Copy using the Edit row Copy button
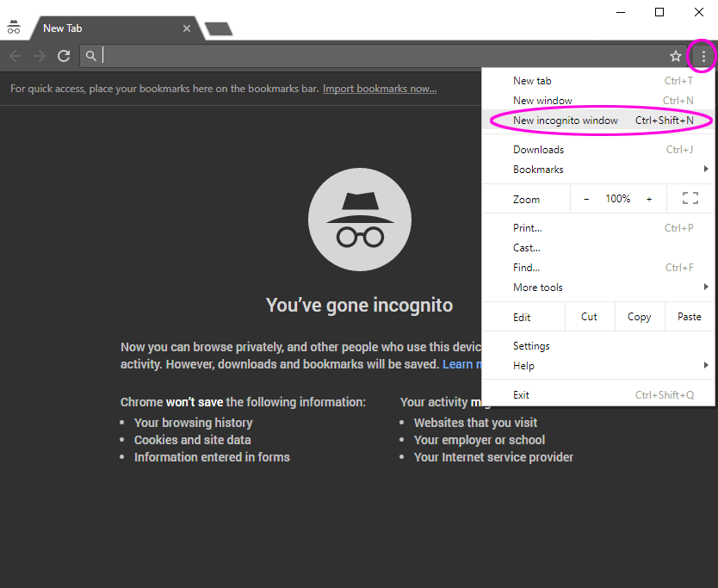This screenshot has width=718, height=588. coord(639,316)
